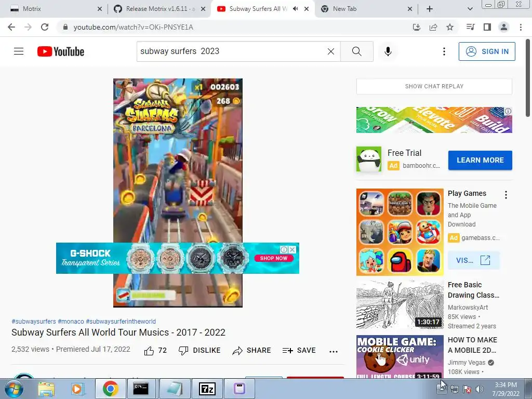Share this page icon in address bar
532x399 pixels.
point(433,27)
